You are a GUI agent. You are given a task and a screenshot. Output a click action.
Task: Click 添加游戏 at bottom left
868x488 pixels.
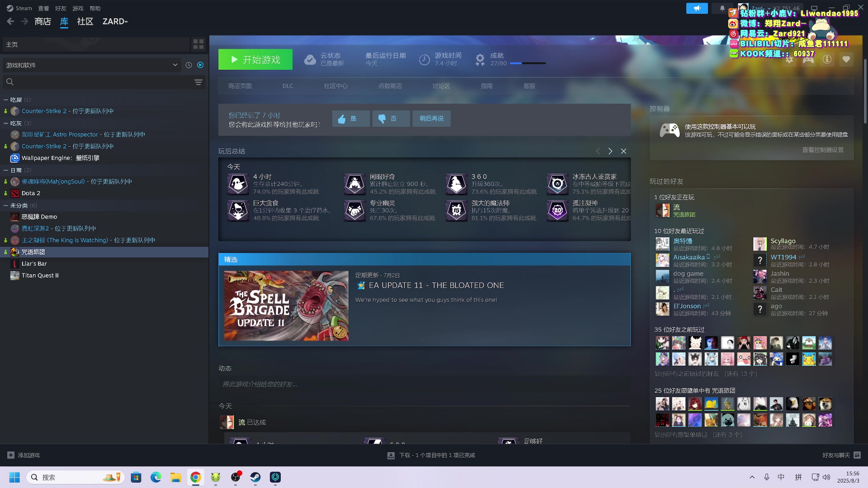pyautogui.click(x=24, y=455)
